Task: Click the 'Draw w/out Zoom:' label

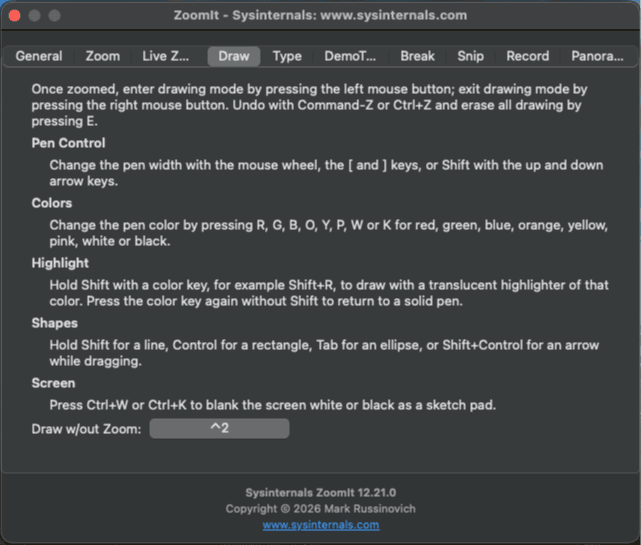Action: [86, 429]
